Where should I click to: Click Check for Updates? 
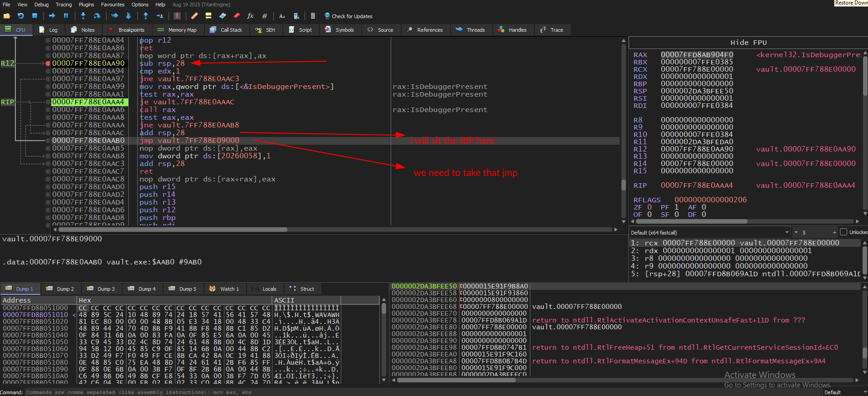(349, 16)
